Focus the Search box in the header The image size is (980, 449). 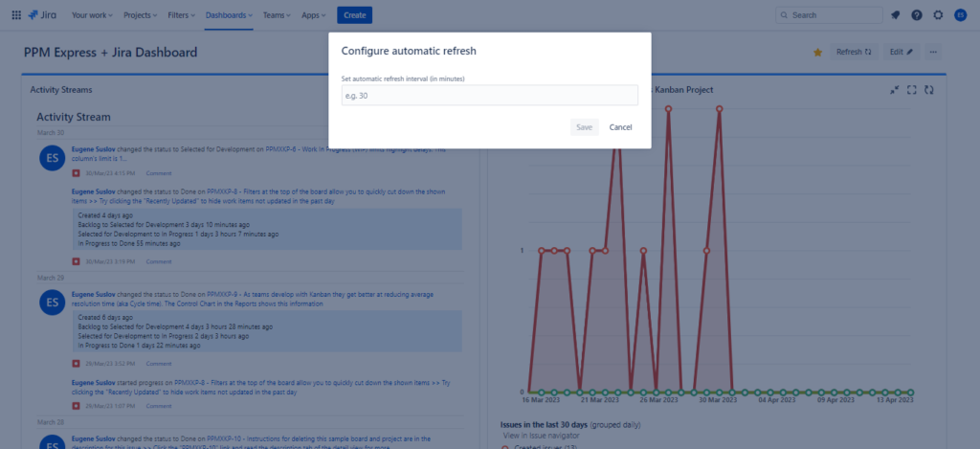[829, 15]
